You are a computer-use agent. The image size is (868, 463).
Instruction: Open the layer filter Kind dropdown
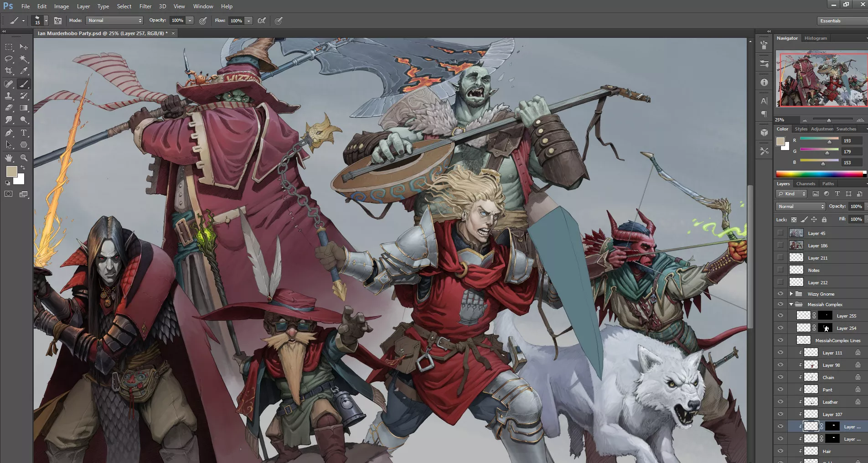pos(791,194)
